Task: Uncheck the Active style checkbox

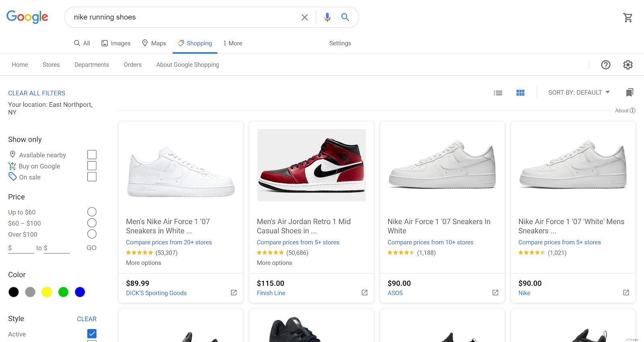Action: coord(92,334)
